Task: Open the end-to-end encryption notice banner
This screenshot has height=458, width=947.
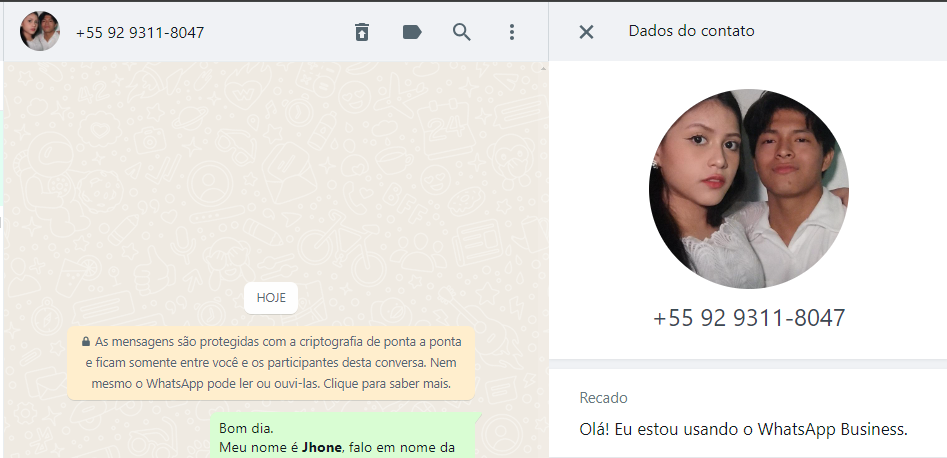Action: click(x=271, y=363)
